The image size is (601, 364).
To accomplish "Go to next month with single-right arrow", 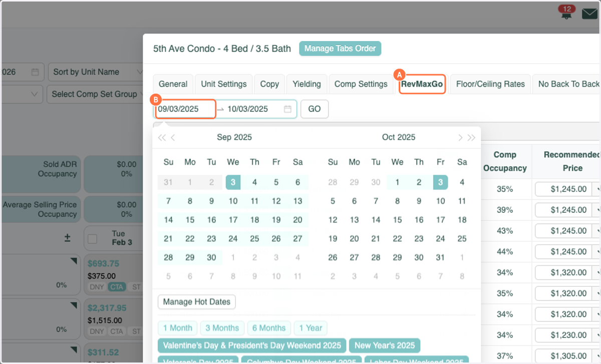I will 460,138.
